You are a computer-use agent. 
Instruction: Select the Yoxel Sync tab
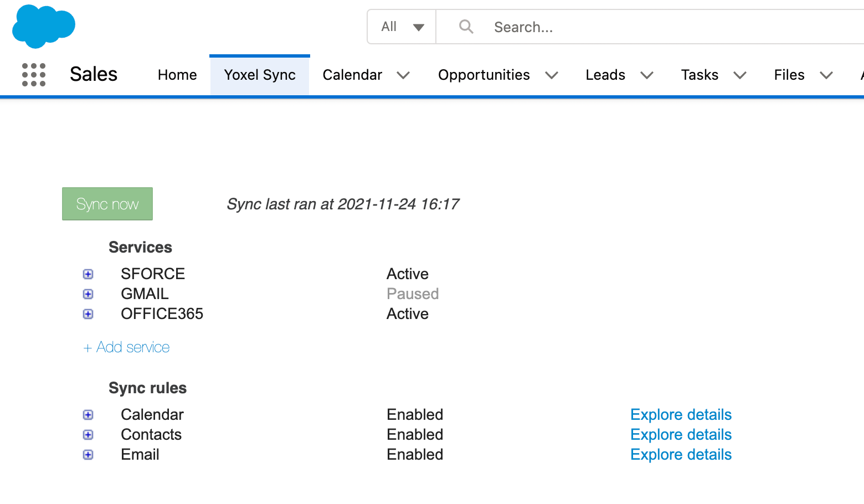coord(260,75)
